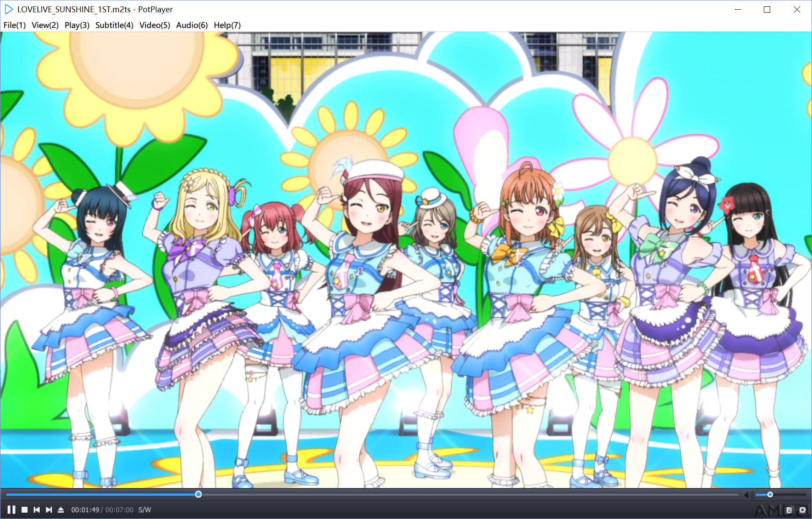Open the Video(5) menu
Viewport: 812px width, 519px height.
coord(155,25)
